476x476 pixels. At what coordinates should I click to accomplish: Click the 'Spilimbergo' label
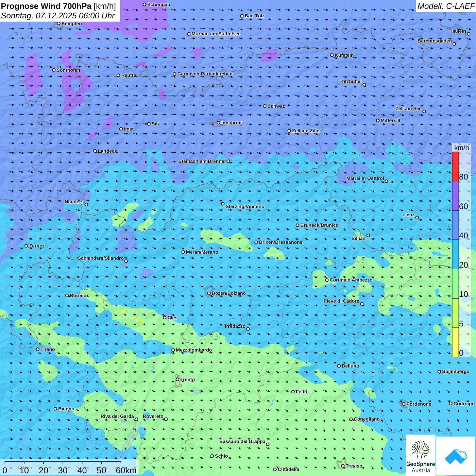click(x=456, y=371)
